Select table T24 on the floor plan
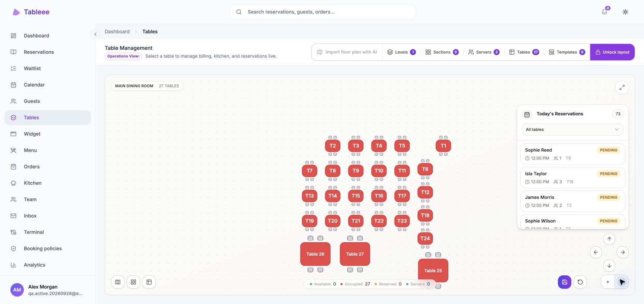 point(425,239)
